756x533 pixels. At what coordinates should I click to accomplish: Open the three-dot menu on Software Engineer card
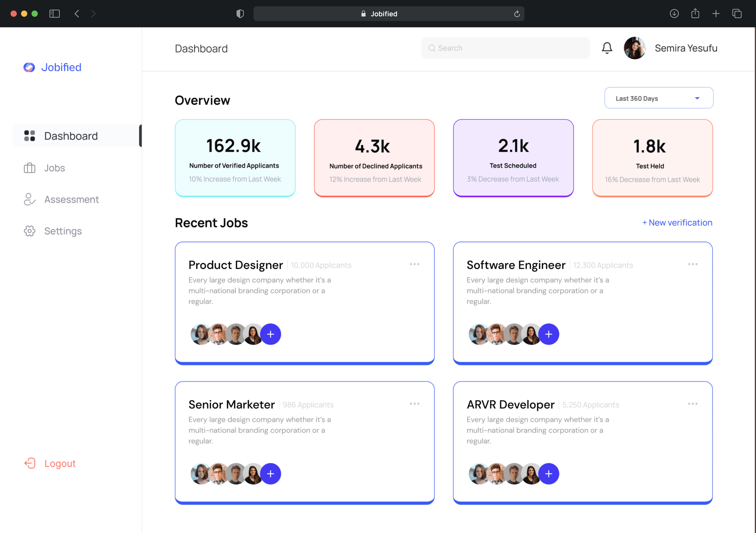[x=693, y=264]
